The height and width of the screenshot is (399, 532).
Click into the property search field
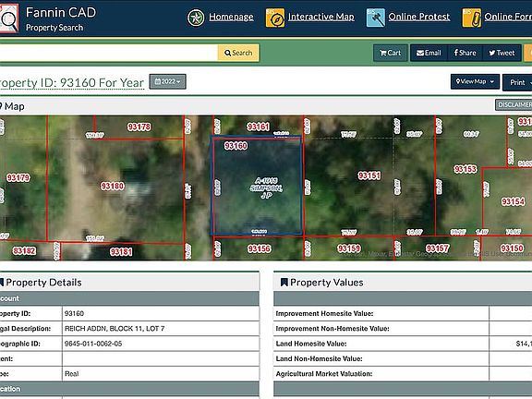click(109, 53)
